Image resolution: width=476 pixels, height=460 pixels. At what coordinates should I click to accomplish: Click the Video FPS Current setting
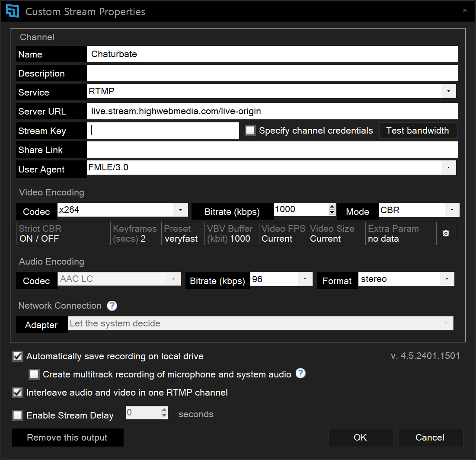[284, 233]
